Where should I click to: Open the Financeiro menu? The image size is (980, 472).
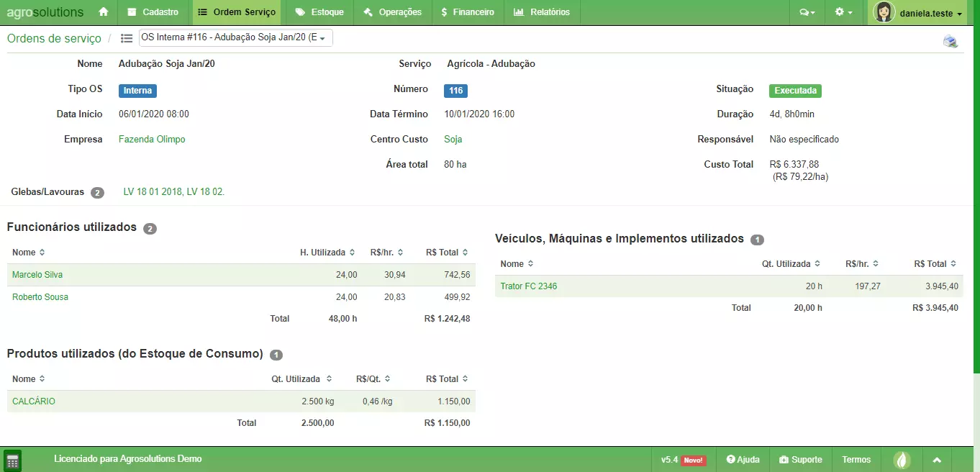pyautogui.click(x=468, y=12)
